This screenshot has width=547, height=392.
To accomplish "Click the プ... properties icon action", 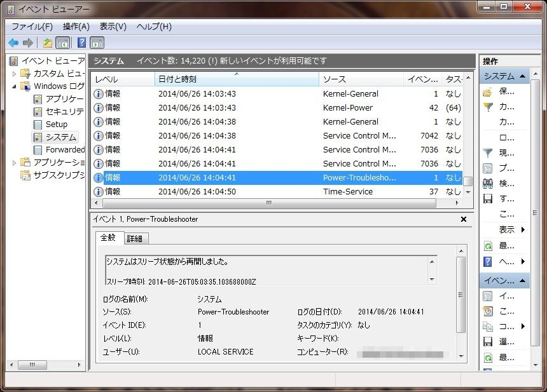I will 488,168.
